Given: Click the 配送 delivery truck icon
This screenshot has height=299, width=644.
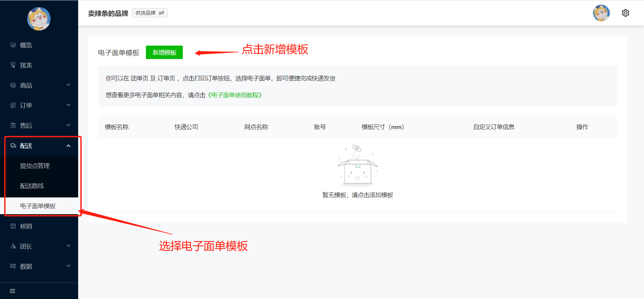Looking at the screenshot, I should [13, 145].
